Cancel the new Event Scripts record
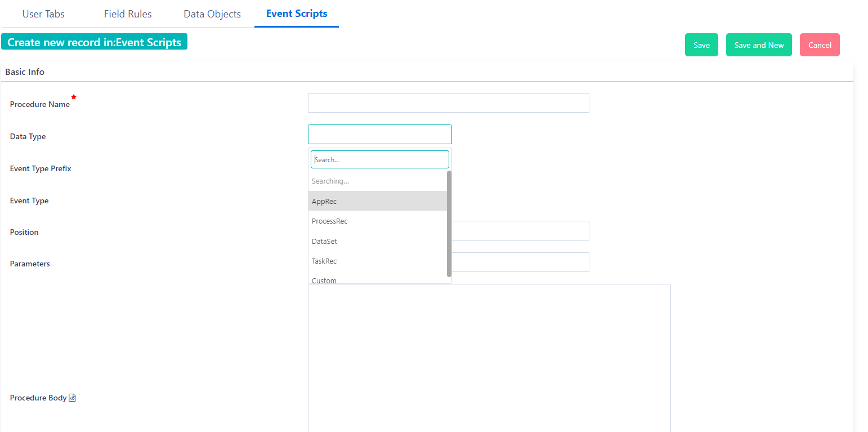The image size is (868, 432). pyautogui.click(x=820, y=44)
